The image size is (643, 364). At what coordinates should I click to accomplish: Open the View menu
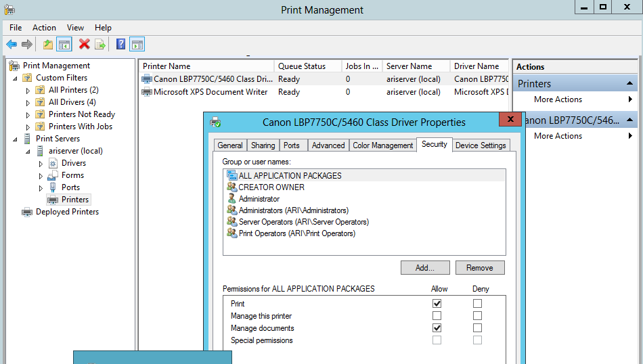click(75, 28)
